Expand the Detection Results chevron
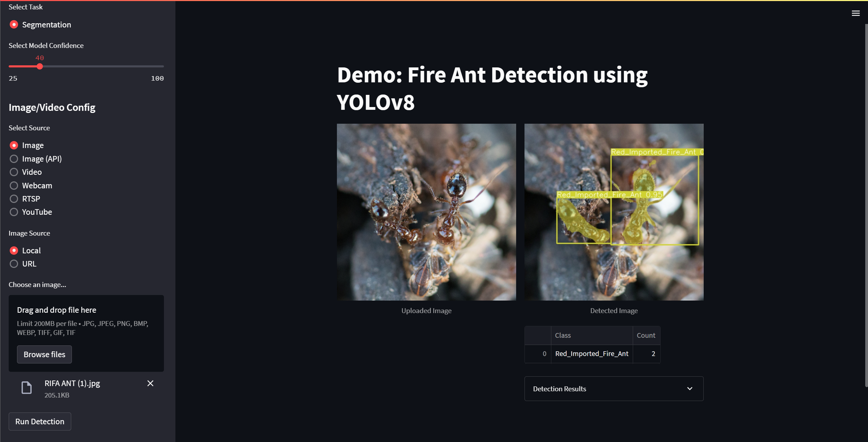The width and height of the screenshot is (868, 442). (x=690, y=388)
